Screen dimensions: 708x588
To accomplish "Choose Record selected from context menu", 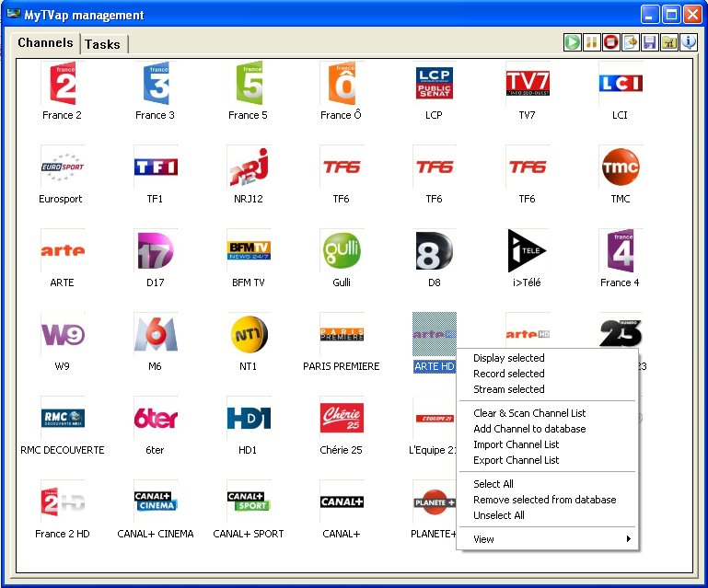I will (508, 374).
